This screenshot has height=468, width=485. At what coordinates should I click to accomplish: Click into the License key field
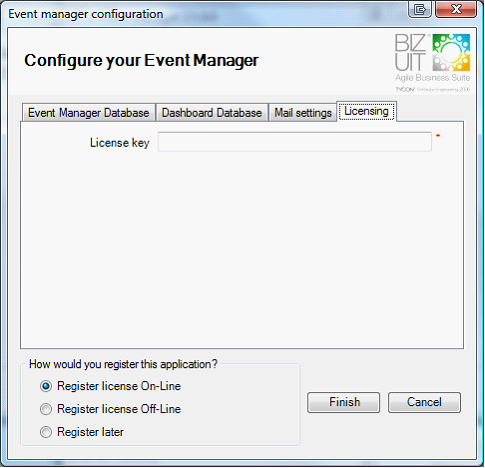click(x=295, y=142)
